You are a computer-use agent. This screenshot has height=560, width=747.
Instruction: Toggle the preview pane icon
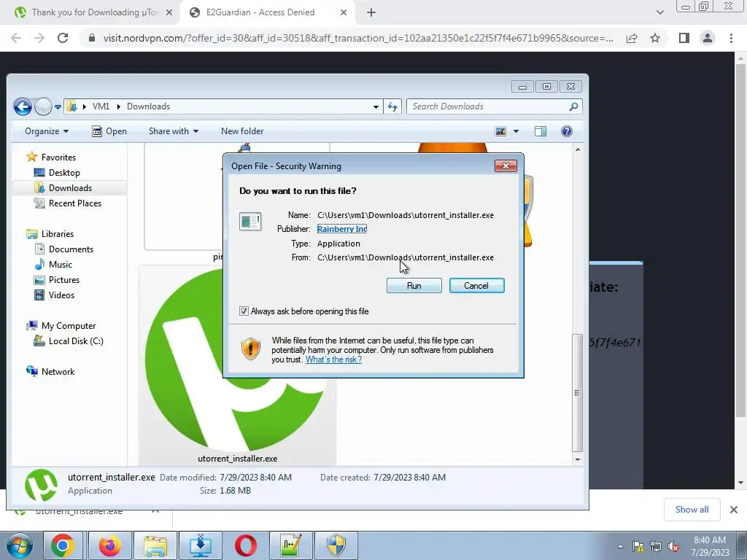click(541, 131)
